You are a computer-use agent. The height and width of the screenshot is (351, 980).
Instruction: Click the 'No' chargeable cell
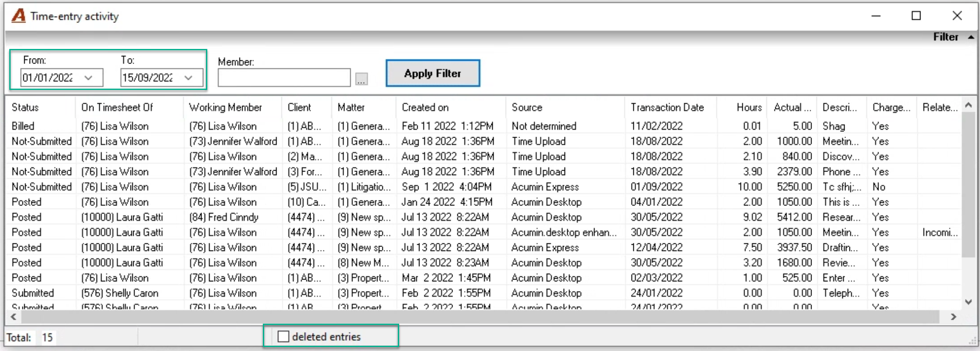[879, 187]
